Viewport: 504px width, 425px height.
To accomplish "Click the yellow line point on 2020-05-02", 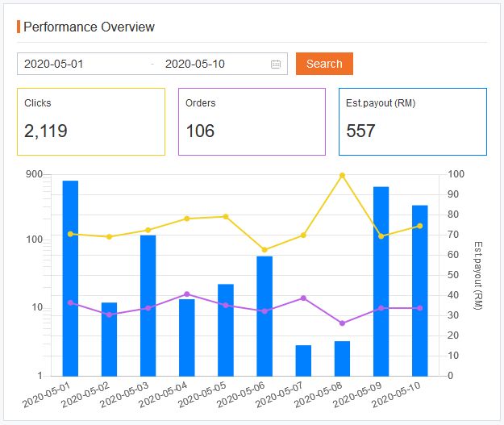I will [110, 237].
